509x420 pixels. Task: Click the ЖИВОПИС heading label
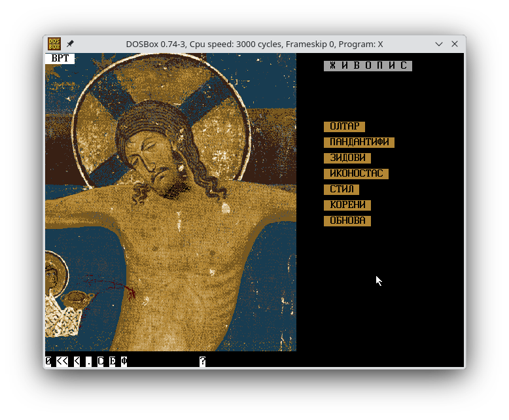(368, 66)
